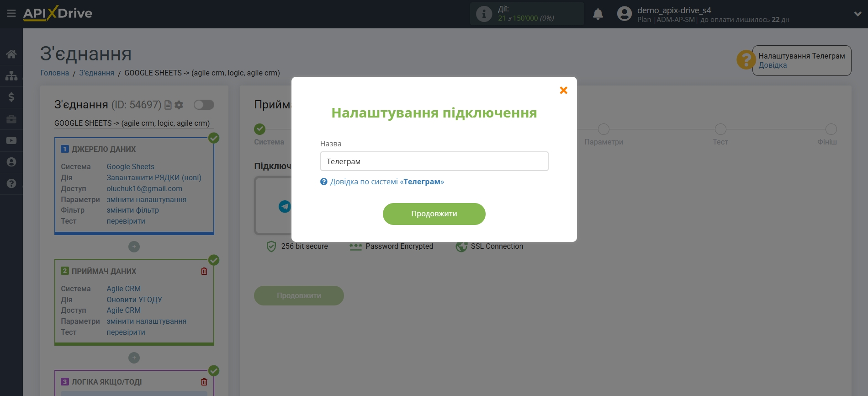This screenshot has height=396, width=868.
Task: Delete the ПРИЙМАЧ ДАНИХ block
Action: [204, 271]
